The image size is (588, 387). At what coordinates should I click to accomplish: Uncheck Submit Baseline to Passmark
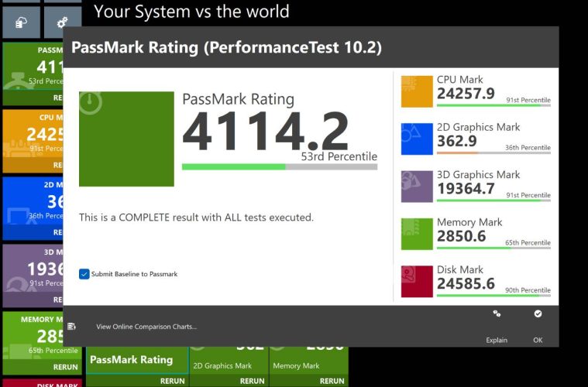click(84, 274)
